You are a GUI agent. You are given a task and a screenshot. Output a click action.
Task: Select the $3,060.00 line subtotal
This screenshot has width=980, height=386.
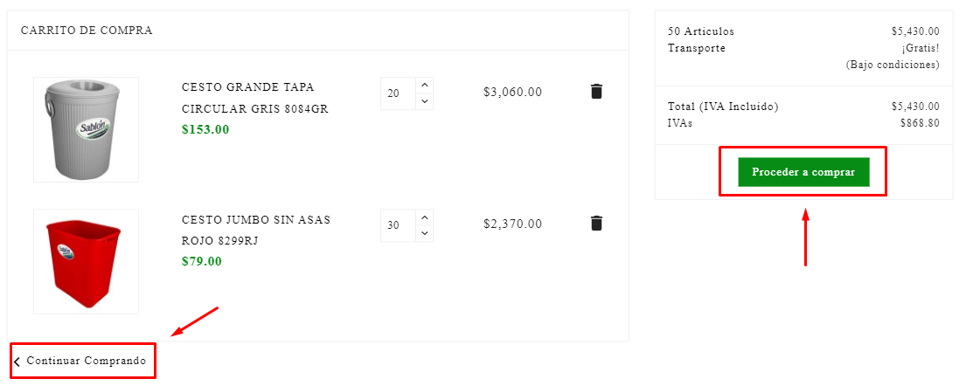pos(512,92)
